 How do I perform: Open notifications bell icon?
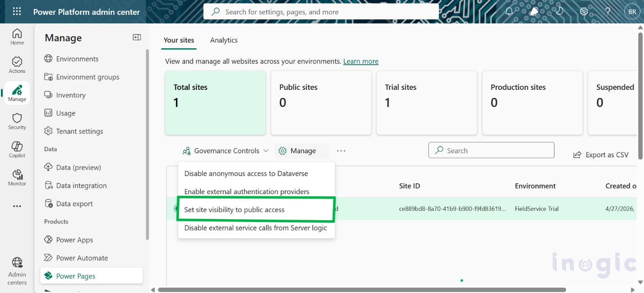(509, 12)
